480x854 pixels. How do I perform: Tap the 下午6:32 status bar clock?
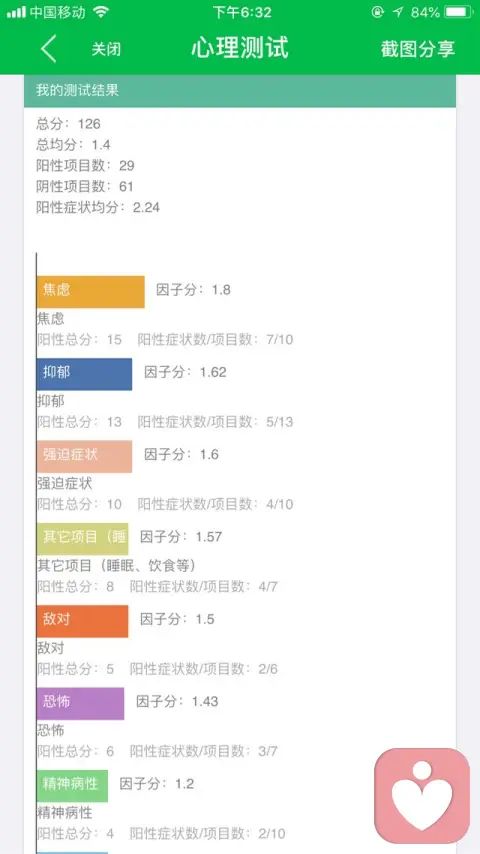coord(241,12)
